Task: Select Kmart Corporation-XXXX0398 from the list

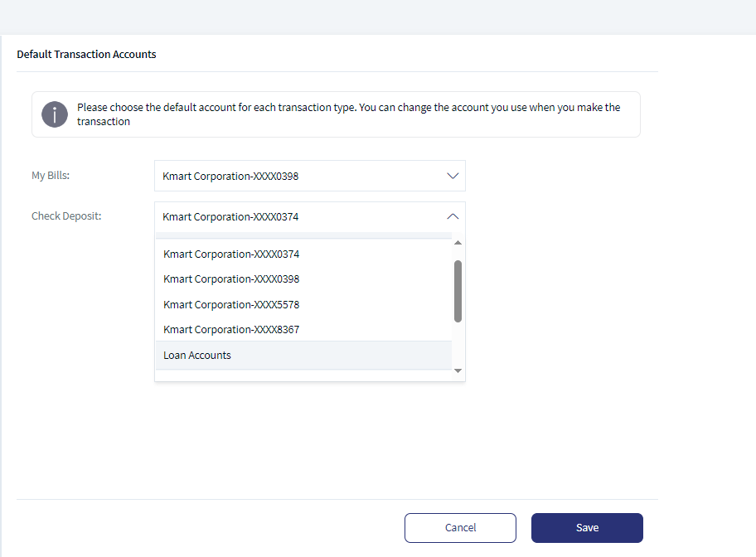Action: [303, 279]
